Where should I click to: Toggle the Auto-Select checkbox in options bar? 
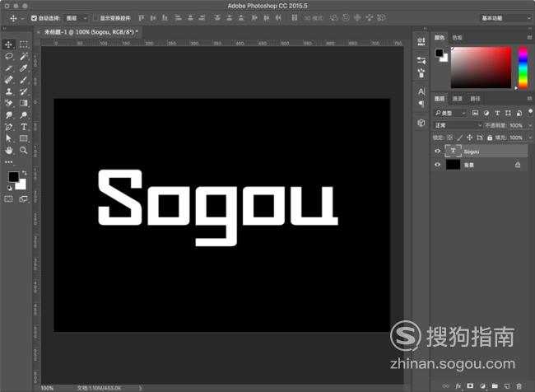pyautogui.click(x=34, y=18)
